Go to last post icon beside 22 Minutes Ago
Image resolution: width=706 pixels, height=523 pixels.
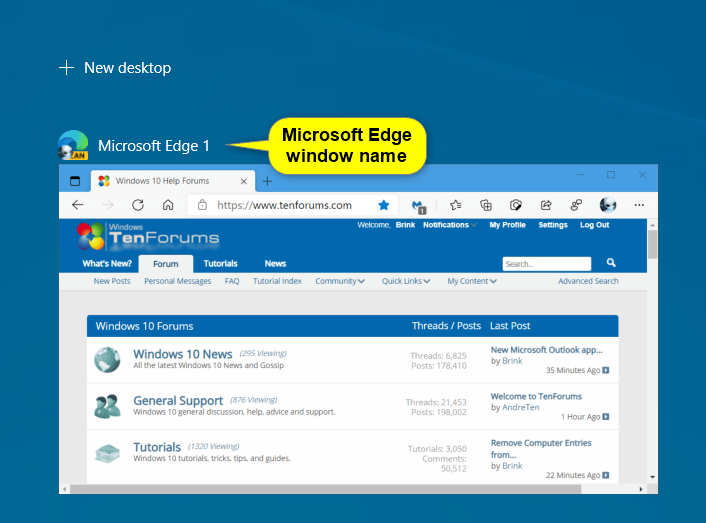[606, 475]
